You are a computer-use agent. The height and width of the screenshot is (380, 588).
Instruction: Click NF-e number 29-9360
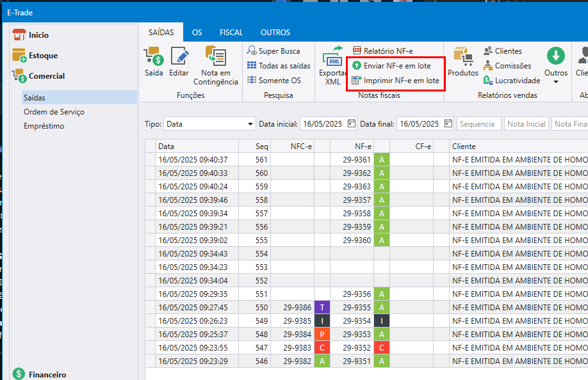pyautogui.click(x=356, y=240)
